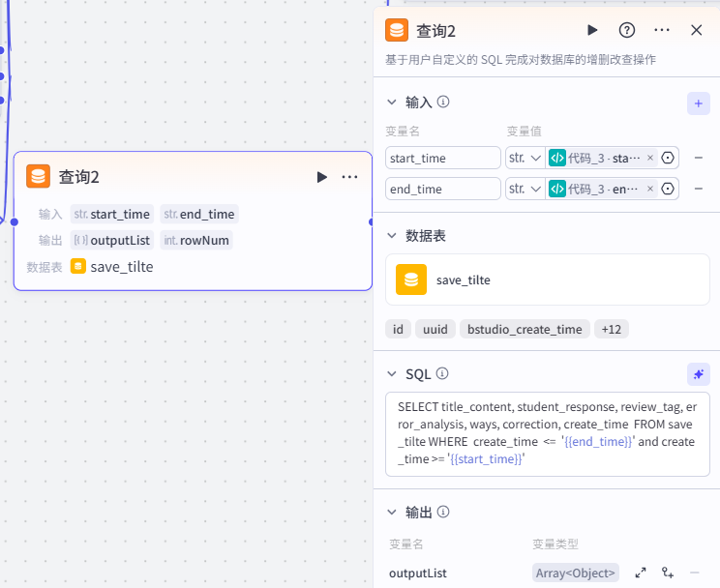
Task: Click start_time input tag on canvas node
Action: (112, 214)
